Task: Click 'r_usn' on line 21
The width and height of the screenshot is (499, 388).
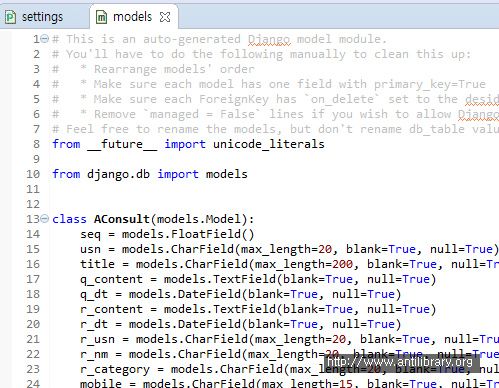Action: 97,339
